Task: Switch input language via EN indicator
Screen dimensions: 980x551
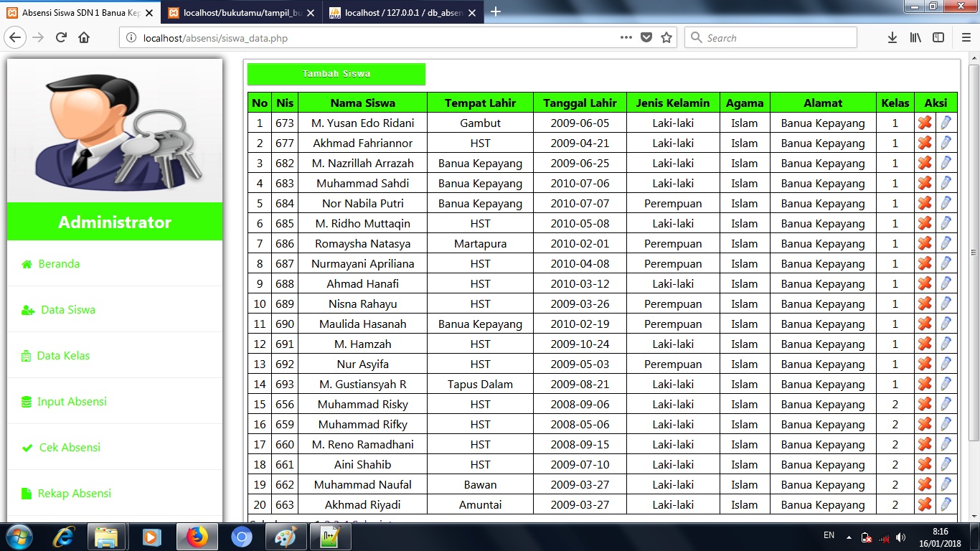Action: [829, 535]
